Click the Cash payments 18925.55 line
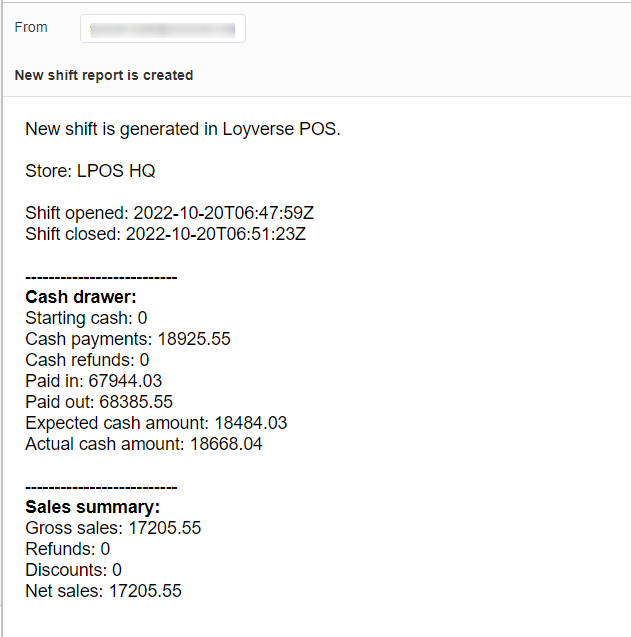 [128, 339]
